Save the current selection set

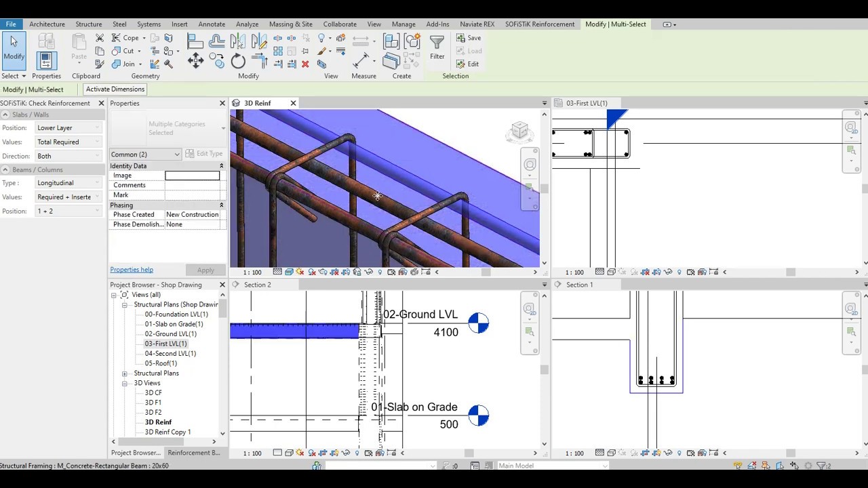[x=469, y=38]
